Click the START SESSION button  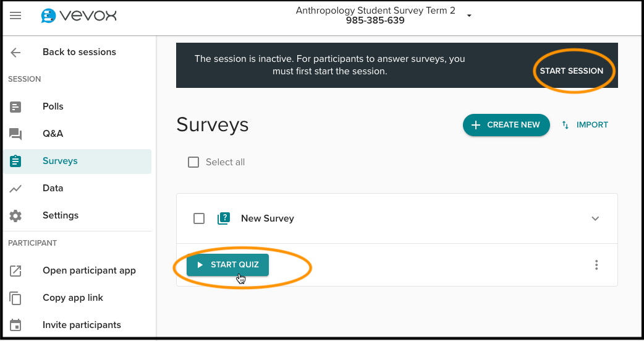click(571, 71)
